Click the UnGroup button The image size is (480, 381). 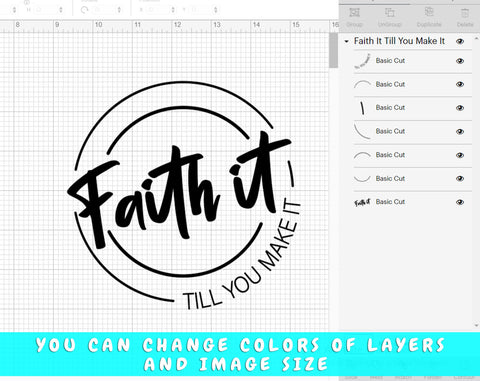click(x=390, y=17)
